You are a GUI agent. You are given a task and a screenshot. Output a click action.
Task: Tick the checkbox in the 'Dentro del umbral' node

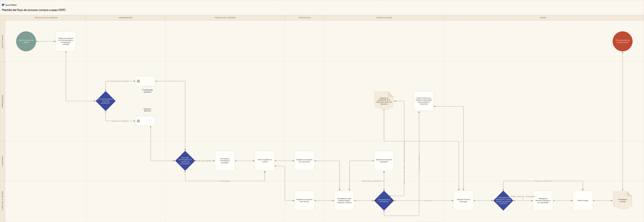pyautogui.click(x=138, y=81)
